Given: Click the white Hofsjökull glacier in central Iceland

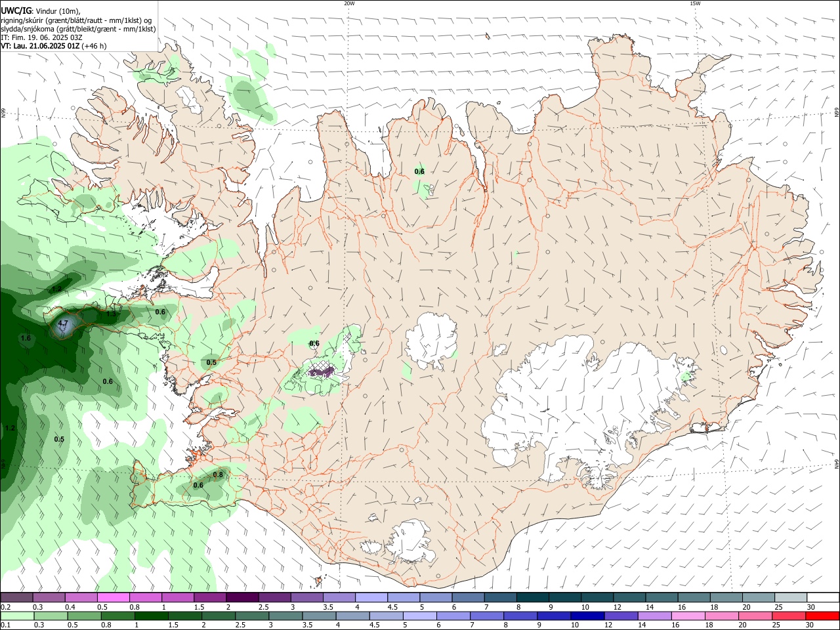Looking at the screenshot, I should pyautogui.click(x=431, y=339).
